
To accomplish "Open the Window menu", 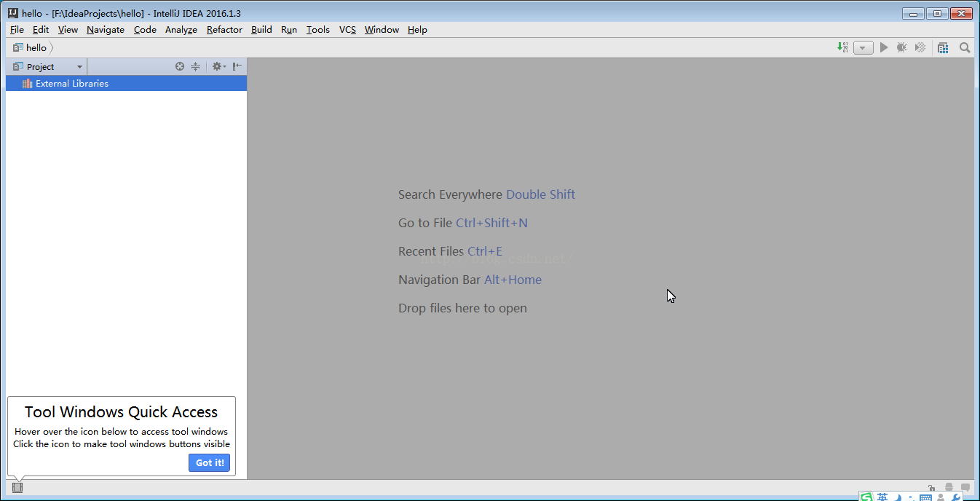I will tap(382, 30).
